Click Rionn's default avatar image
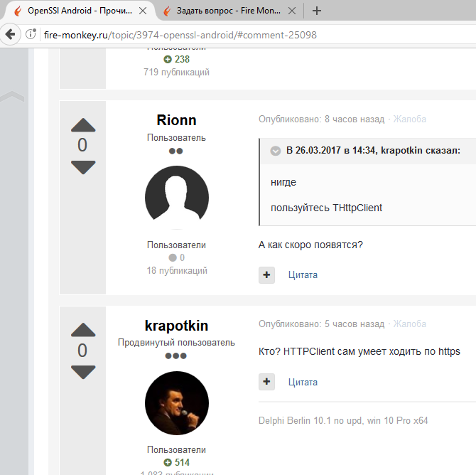 pos(177,198)
